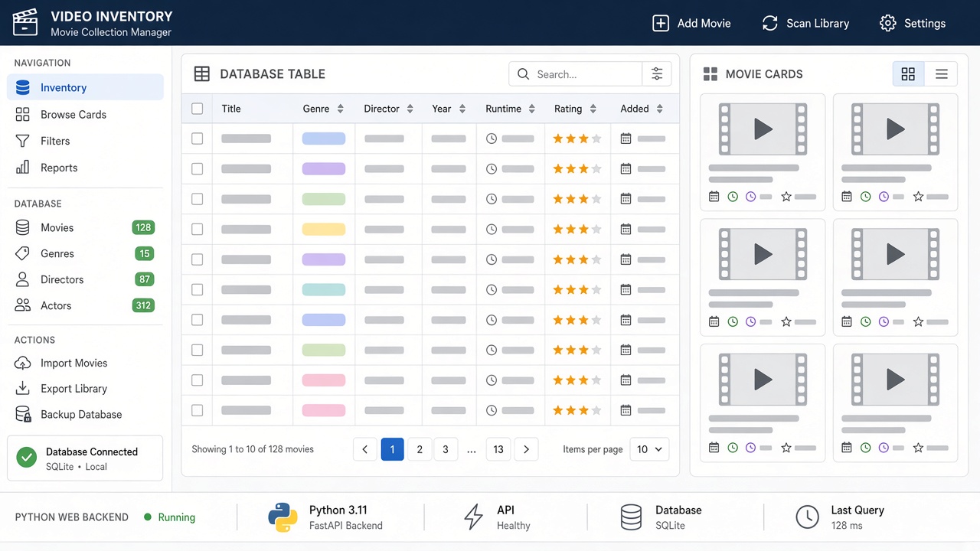The height and width of the screenshot is (551, 980).
Task: Click the Scan Library refresh icon
Action: (x=769, y=23)
